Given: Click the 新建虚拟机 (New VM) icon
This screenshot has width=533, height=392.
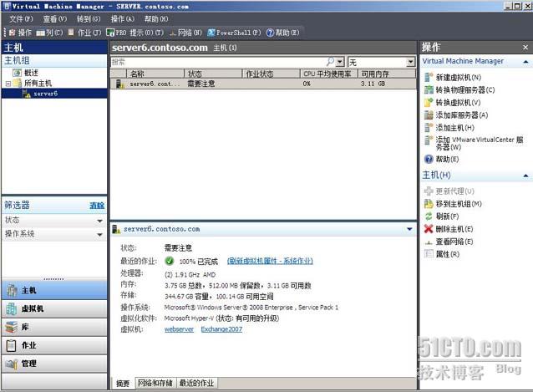Looking at the screenshot, I should 429,77.
